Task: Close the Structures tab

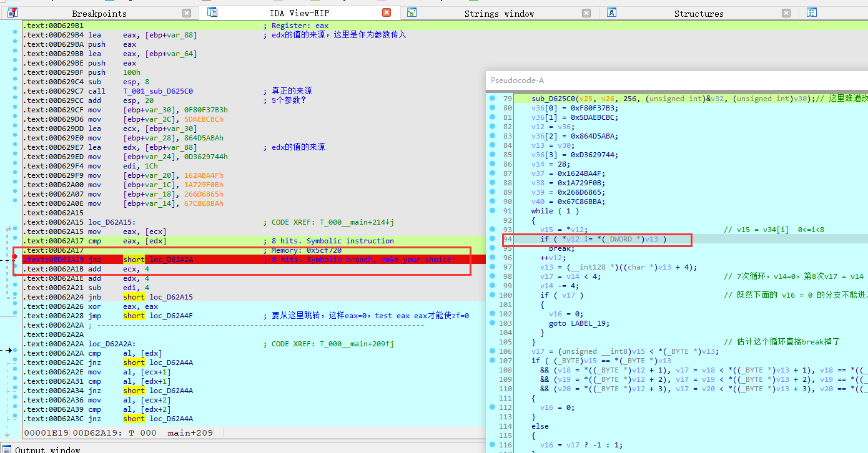Action: tap(786, 13)
